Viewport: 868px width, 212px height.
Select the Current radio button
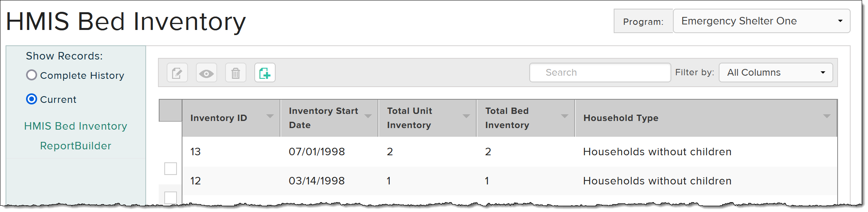[32, 99]
